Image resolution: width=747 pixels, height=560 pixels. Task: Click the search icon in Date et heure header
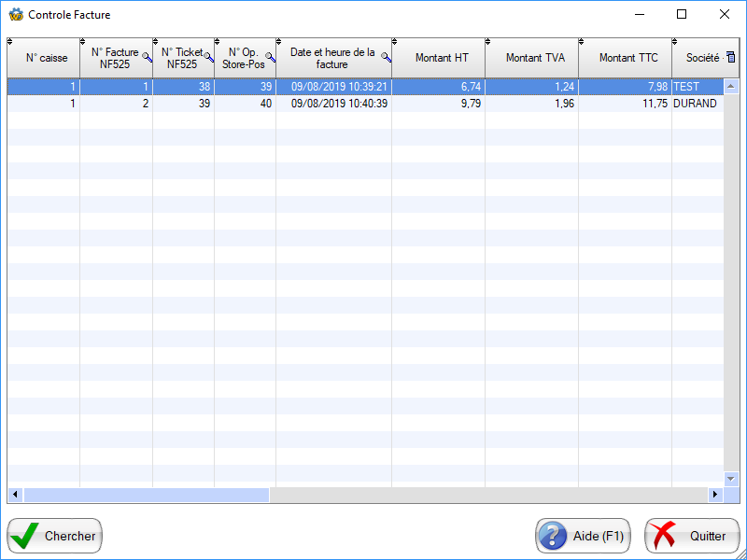[x=386, y=58]
